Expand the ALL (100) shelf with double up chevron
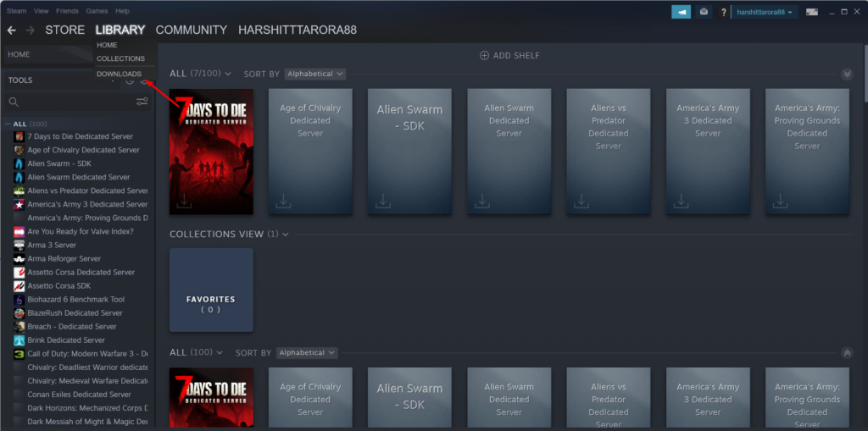 pos(847,352)
